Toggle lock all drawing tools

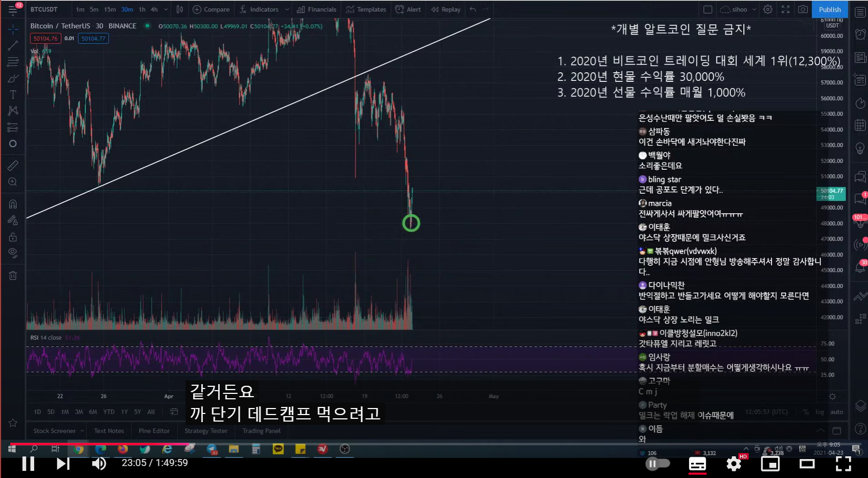(13, 237)
